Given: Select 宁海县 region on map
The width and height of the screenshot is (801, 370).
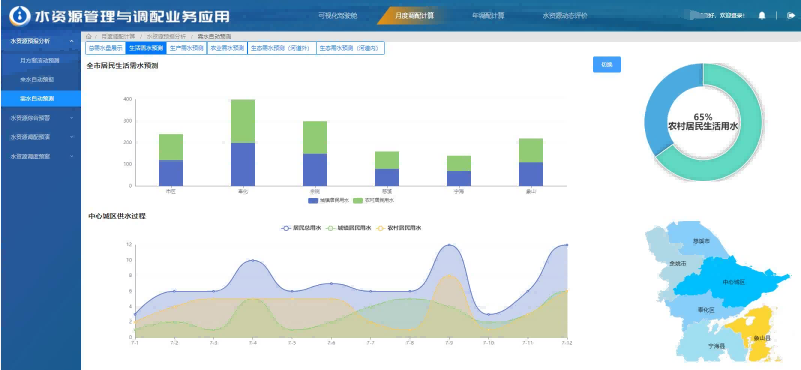Looking at the screenshot, I should click(x=716, y=345).
